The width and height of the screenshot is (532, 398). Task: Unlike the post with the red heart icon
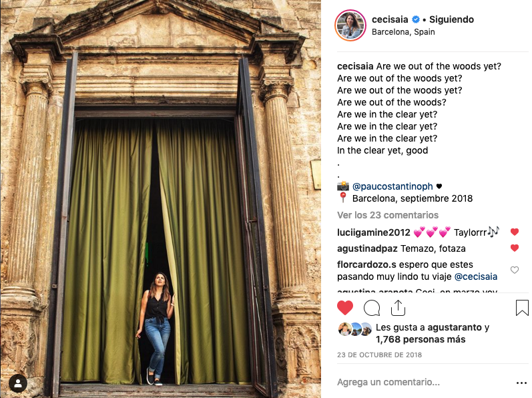click(345, 308)
